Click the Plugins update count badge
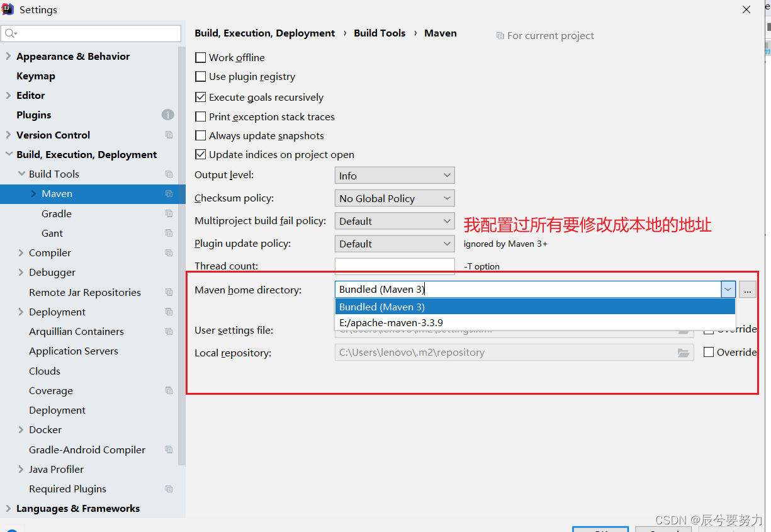The width and height of the screenshot is (771, 532). 167,115
